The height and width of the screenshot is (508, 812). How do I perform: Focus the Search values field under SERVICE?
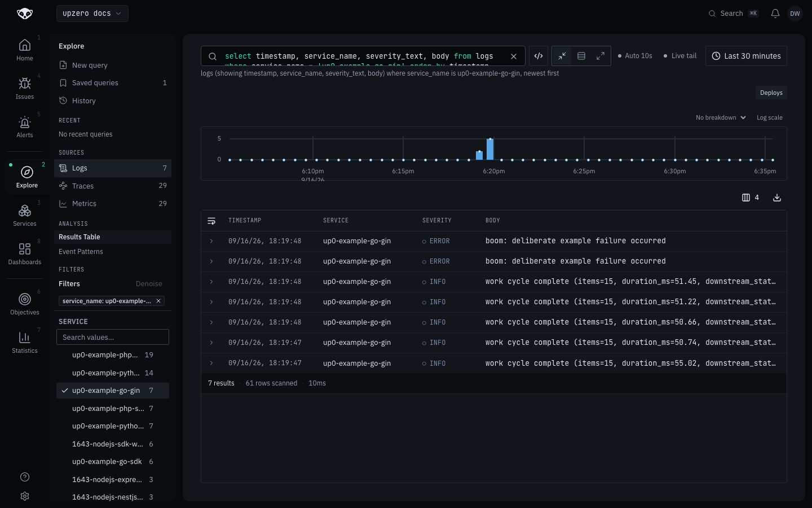pyautogui.click(x=113, y=337)
